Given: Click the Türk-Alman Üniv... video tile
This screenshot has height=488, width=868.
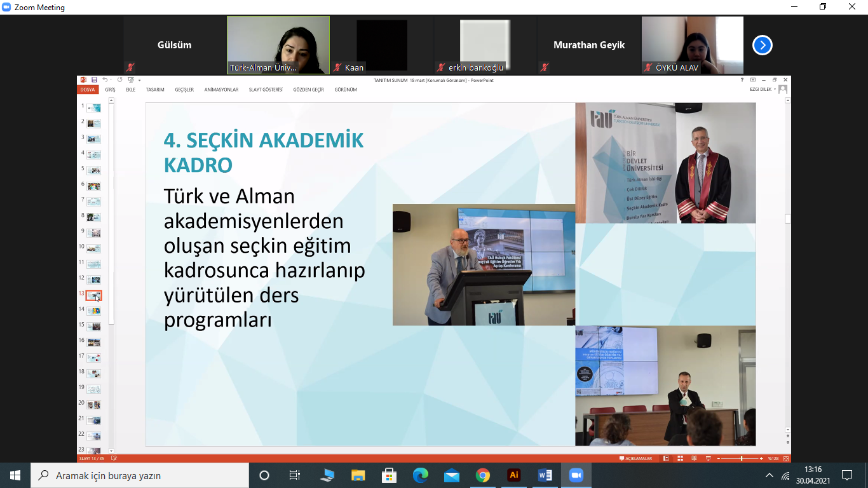Looking at the screenshot, I should click(x=278, y=45).
